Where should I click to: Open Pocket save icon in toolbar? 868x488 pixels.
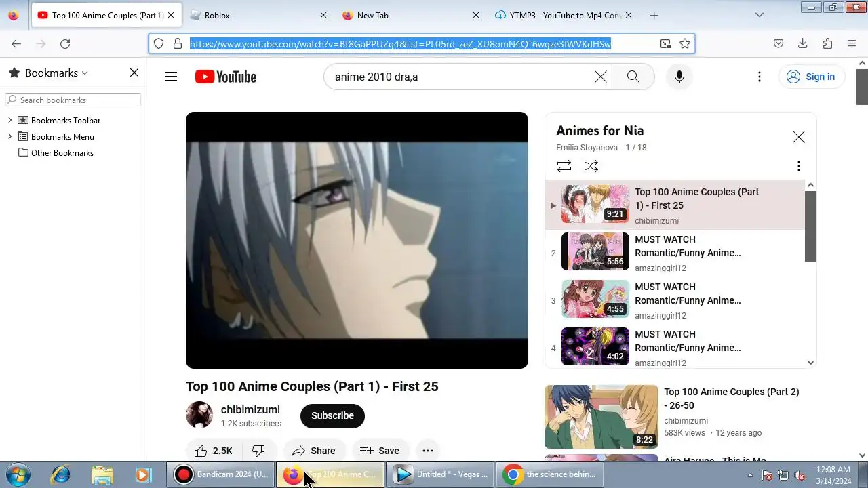(x=778, y=43)
